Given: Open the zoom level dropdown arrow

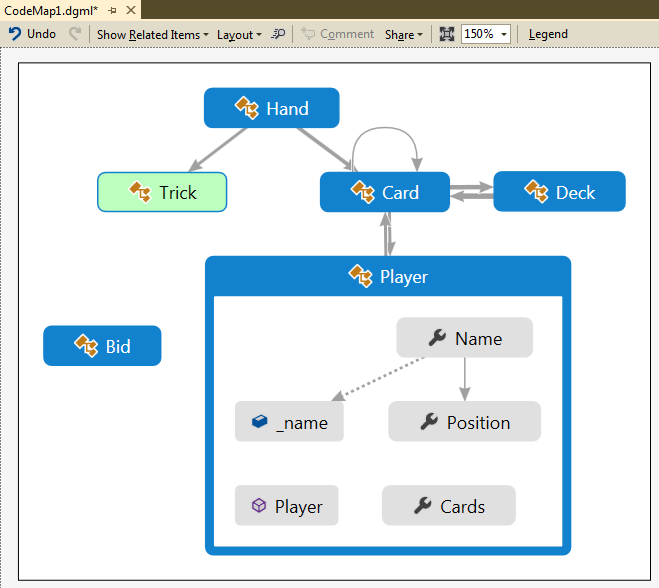Looking at the screenshot, I should tap(504, 34).
